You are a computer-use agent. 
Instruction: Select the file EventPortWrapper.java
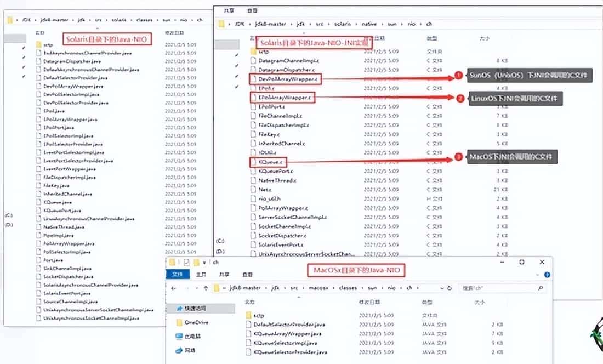69,169
